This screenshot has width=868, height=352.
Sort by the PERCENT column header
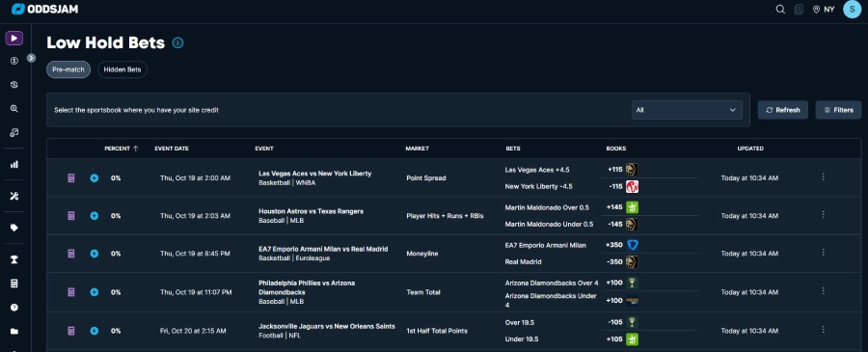122,149
